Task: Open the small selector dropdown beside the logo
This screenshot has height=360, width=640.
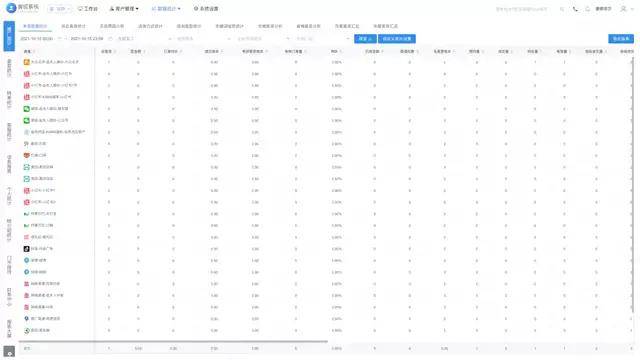Action: tap(60, 9)
